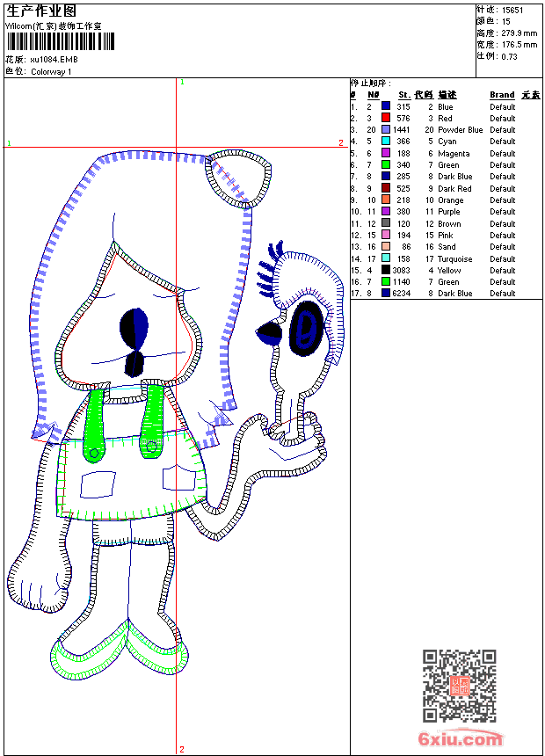Click the Magenta color swatch
This screenshot has width=545, height=756.
(386, 153)
